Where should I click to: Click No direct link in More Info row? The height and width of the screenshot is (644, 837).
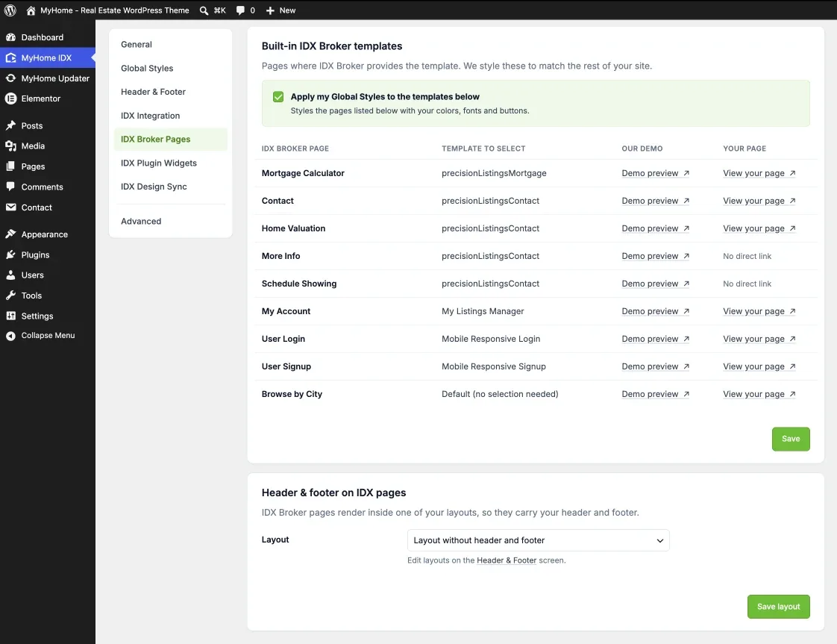point(747,256)
